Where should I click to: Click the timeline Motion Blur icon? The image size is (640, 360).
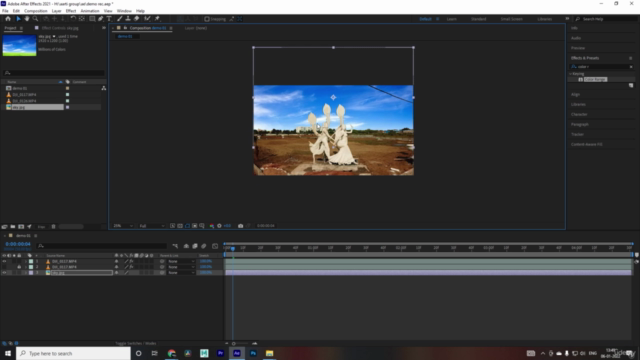(x=204, y=246)
